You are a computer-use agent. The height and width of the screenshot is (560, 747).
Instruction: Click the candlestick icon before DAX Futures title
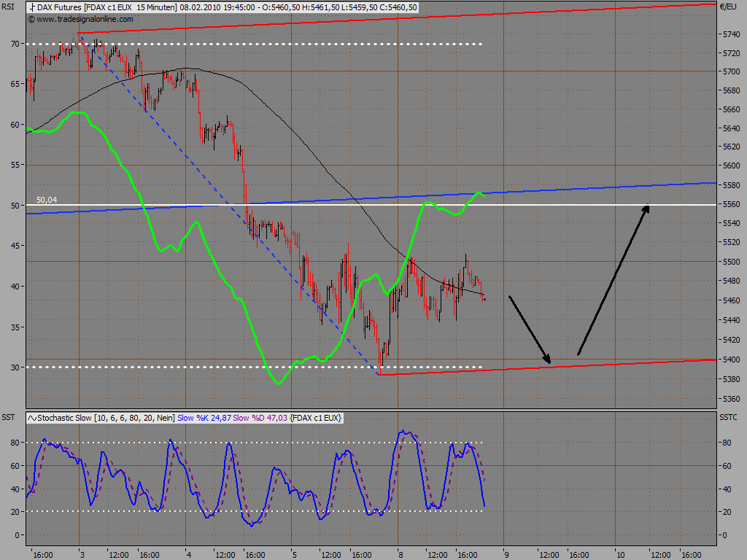click(x=32, y=7)
